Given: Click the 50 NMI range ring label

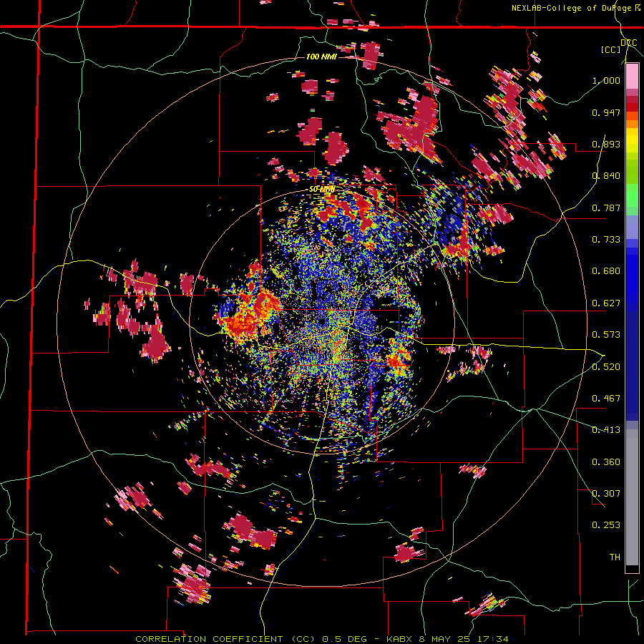Looking at the screenshot, I should point(322,190).
